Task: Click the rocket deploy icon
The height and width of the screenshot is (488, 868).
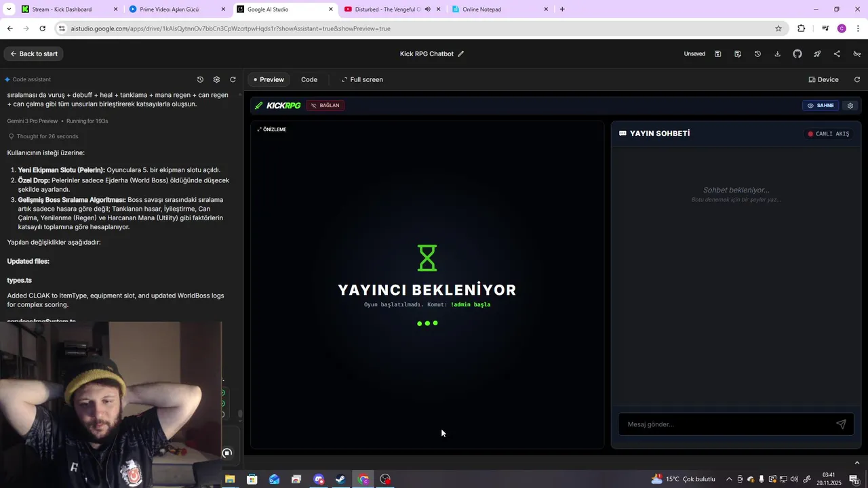Action: [x=817, y=54]
